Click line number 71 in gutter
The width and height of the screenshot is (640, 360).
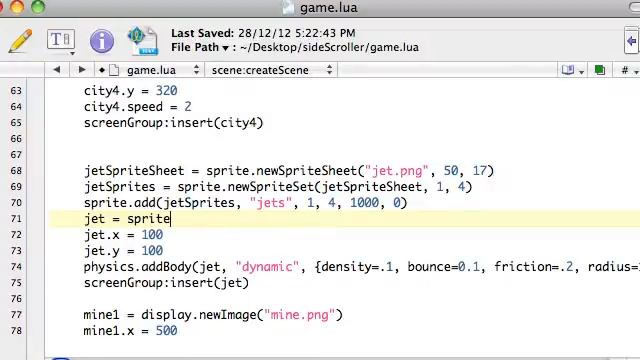16,219
